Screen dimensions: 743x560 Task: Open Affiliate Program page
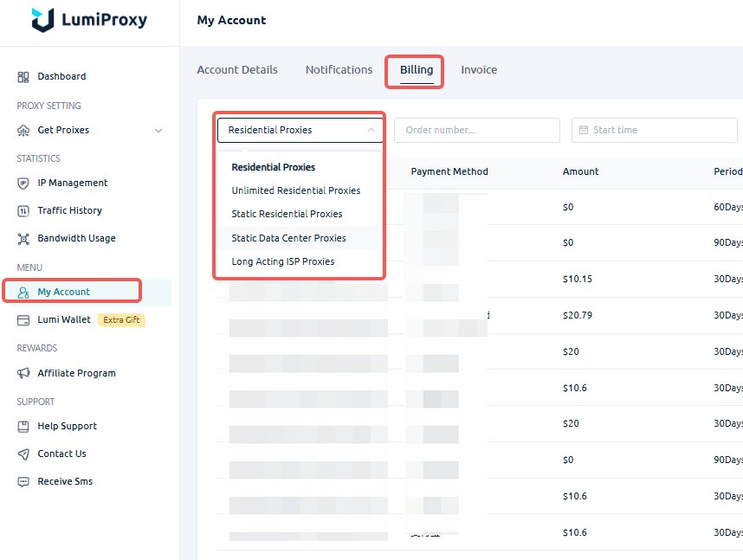coord(77,373)
